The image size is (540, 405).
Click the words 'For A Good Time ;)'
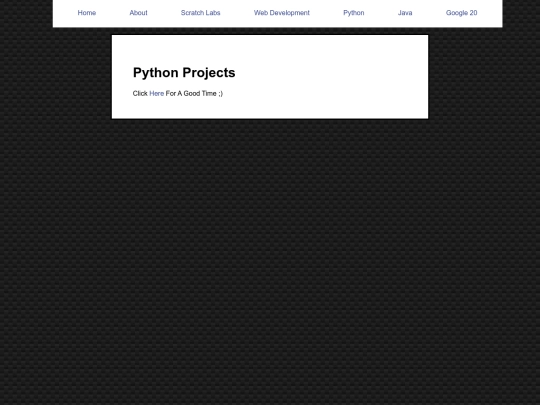click(x=194, y=93)
